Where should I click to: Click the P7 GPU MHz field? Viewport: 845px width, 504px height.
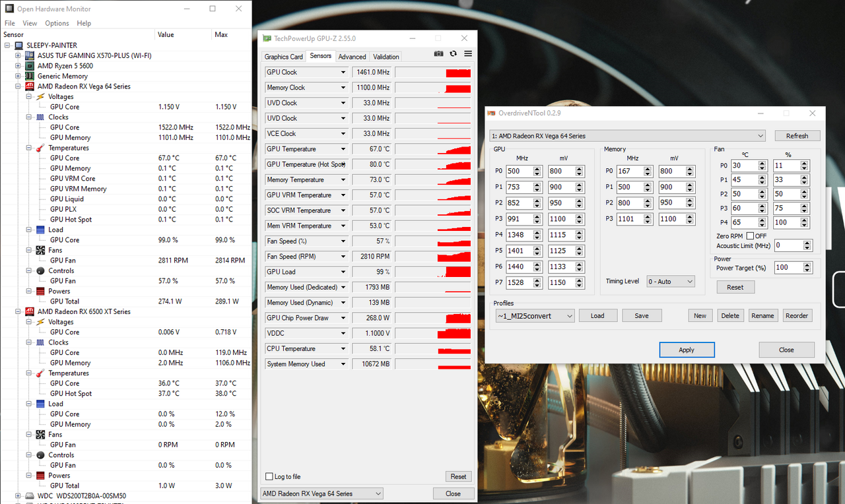518,283
